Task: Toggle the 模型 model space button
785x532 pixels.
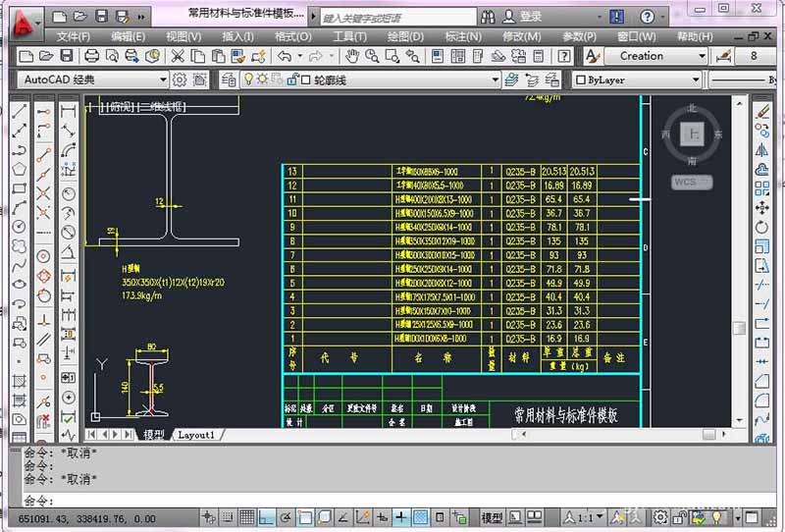Action: pyautogui.click(x=492, y=517)
